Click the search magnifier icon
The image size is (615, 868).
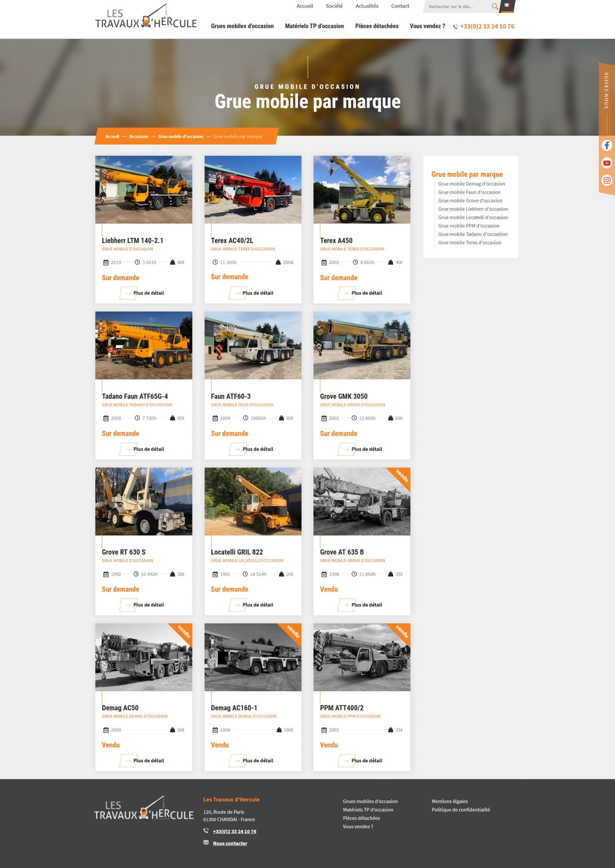point(494,6)
